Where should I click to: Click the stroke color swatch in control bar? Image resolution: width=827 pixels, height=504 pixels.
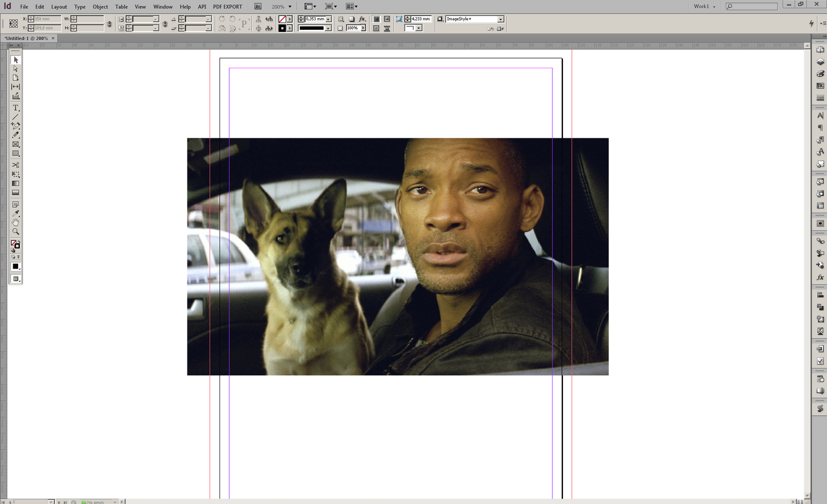[282, 28]
